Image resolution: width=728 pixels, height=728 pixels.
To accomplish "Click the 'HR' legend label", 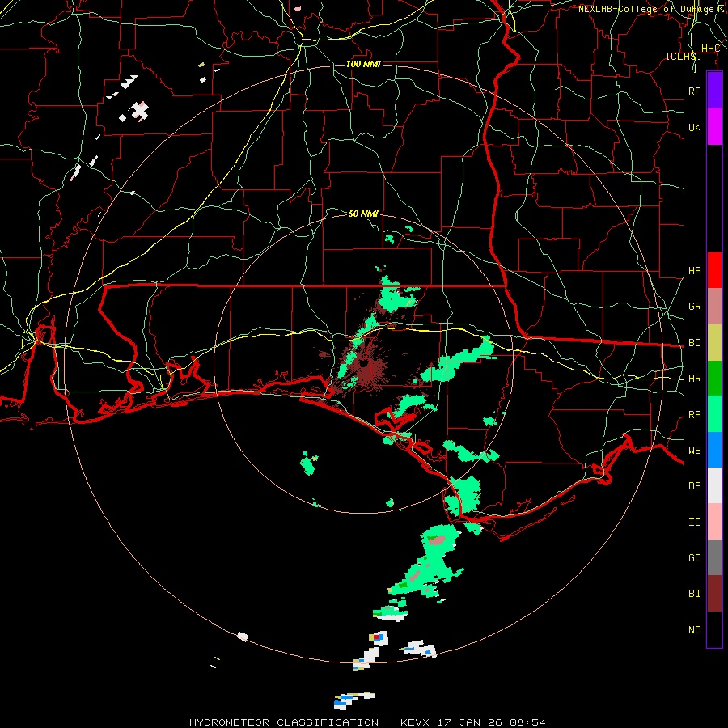I will tap(694, 379).
